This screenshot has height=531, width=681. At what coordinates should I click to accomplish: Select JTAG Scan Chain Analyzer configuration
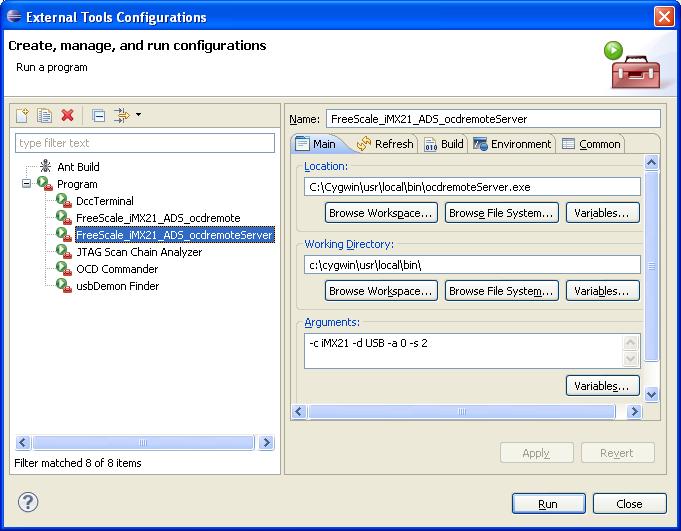(138, 252)
